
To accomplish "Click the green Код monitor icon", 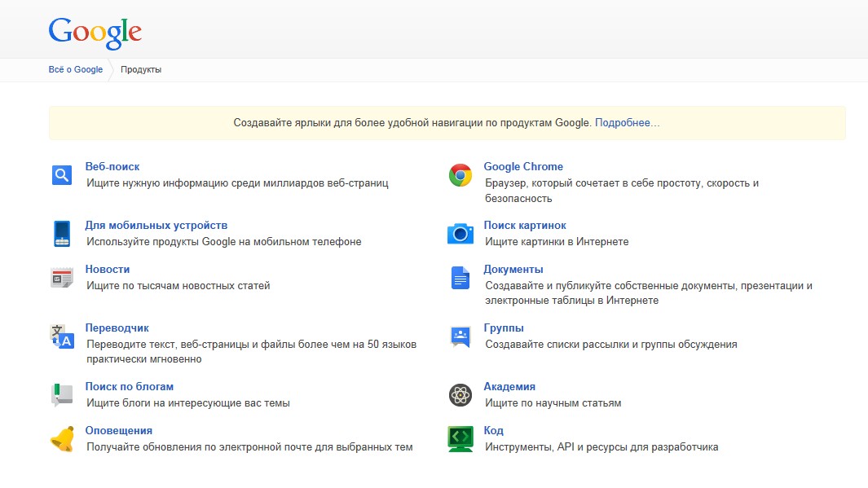I will [x=460, y=439].
